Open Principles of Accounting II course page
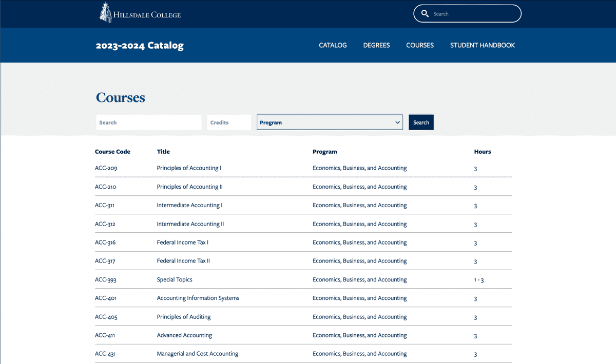Screen dimensions: 616x364 [190, 186]
